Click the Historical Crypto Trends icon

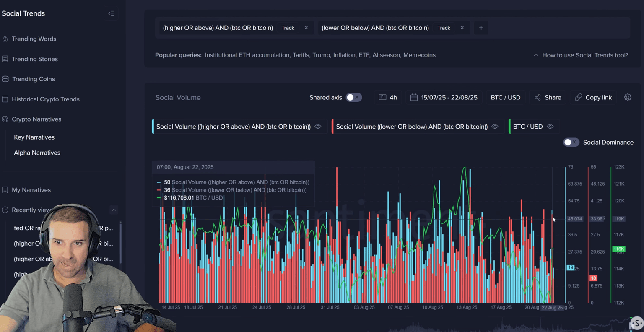coord(5,99)
